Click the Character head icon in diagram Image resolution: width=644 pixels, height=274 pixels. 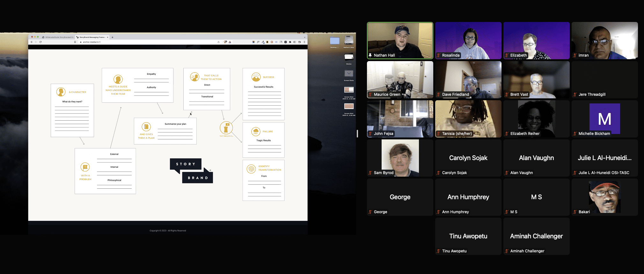pos(61,92)
